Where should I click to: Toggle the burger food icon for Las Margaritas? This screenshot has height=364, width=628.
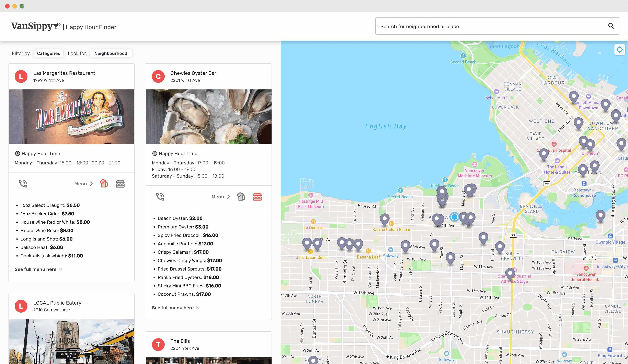click(x=120, y=184)
